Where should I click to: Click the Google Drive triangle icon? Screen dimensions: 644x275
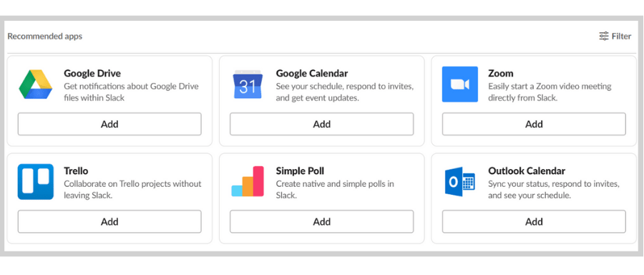point(35,85)
